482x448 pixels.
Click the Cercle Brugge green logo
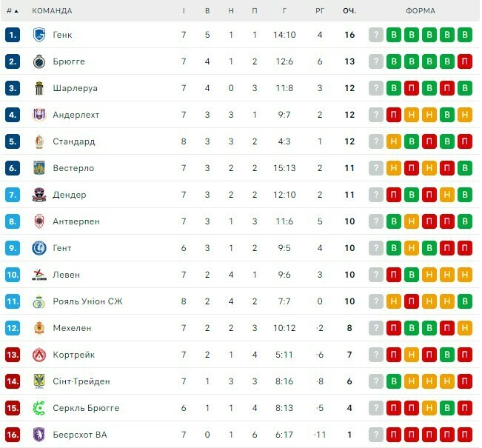pos(39,408)
